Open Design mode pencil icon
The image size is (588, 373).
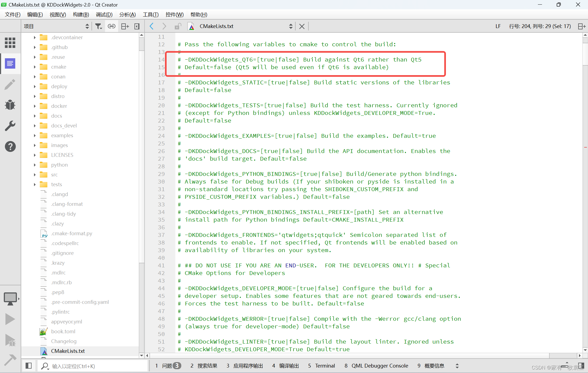[10, 84]
